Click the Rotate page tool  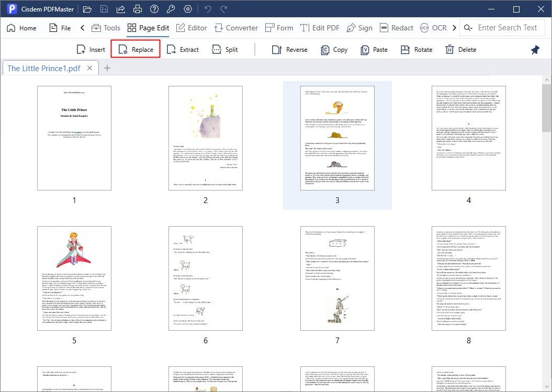point(416,50)
